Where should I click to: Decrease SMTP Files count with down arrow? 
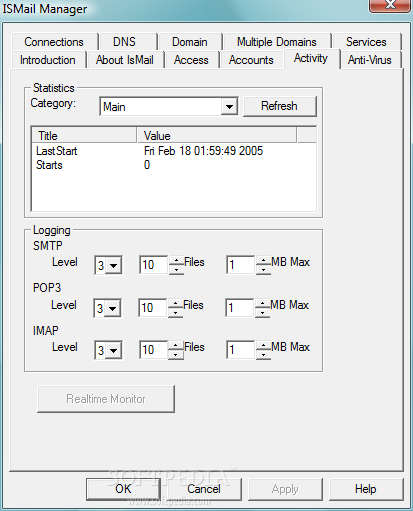pyautogui.click(x=176, y=270)
